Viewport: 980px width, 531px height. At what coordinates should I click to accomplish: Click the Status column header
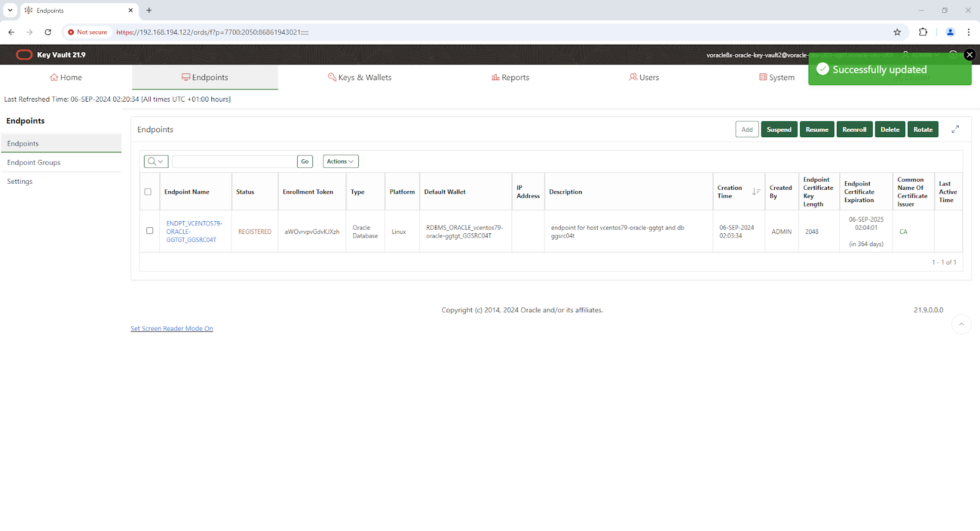245,192
